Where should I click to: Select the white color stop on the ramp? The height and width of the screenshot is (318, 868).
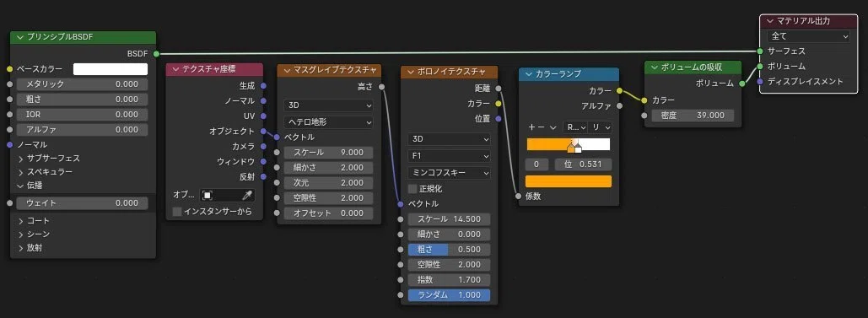coord(578,148)
